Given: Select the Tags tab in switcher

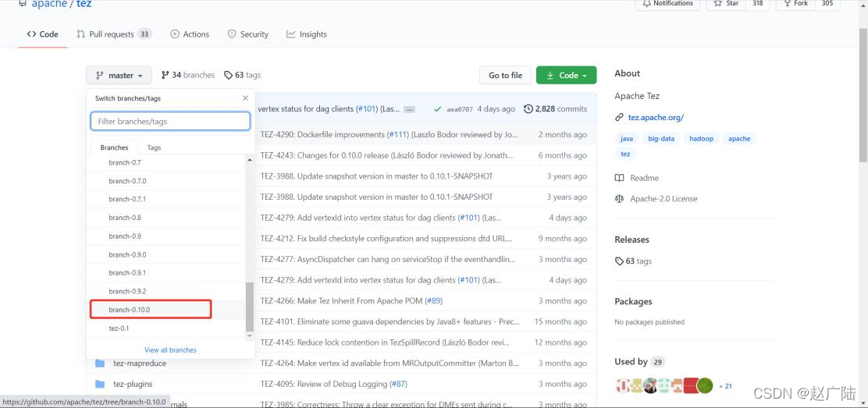Looking at the screenshot, I should pyautogui.click(x=154, y=147).
